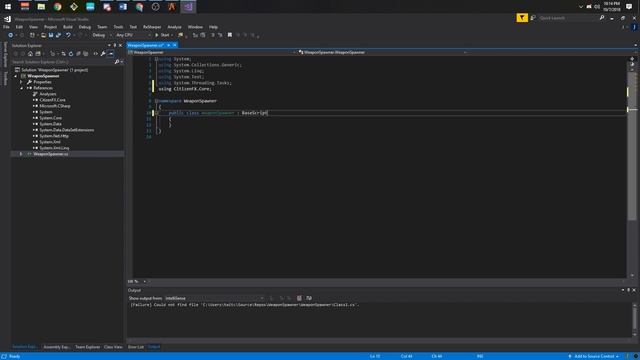The image size is (640, 360).
Task: Open the WeaponSpawner.WeaponSpawner class navigation dropdown
Action: [382, 53]
